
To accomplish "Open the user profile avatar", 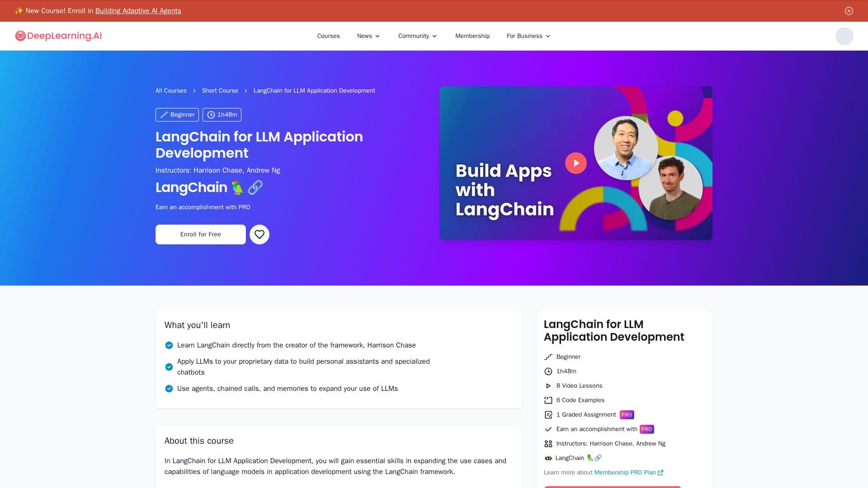I will 844,36.
